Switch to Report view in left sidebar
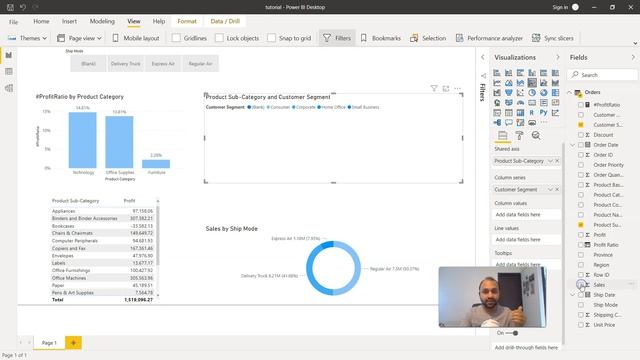 [x=9, y=55]
